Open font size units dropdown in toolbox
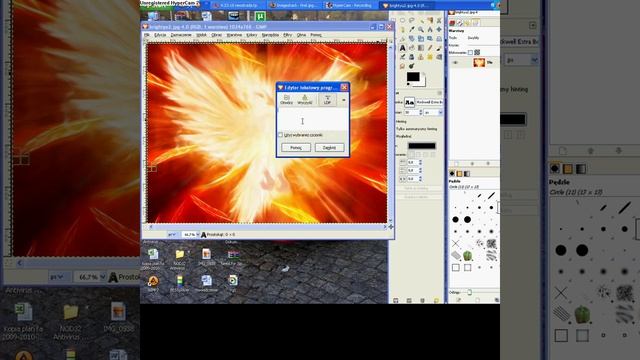The width and height of the screenshot is (640, 360). 433,112
